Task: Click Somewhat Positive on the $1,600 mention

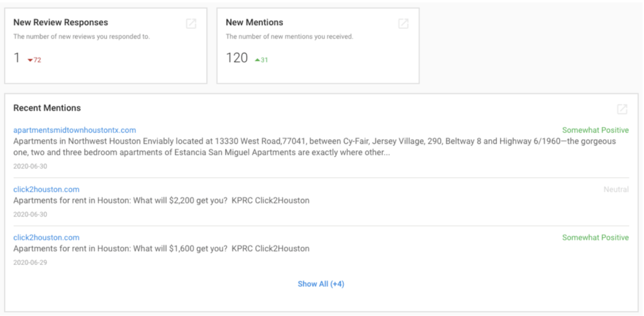Action: (595, 237)
